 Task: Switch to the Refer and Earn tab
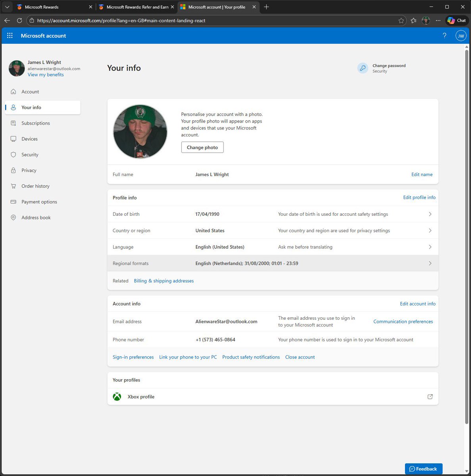[137, 7]
